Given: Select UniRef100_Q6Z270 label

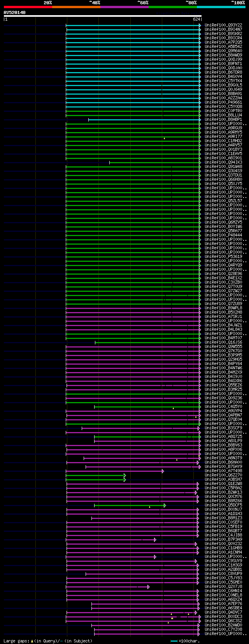Looking at the screenshot, I should tap(223, 475).
